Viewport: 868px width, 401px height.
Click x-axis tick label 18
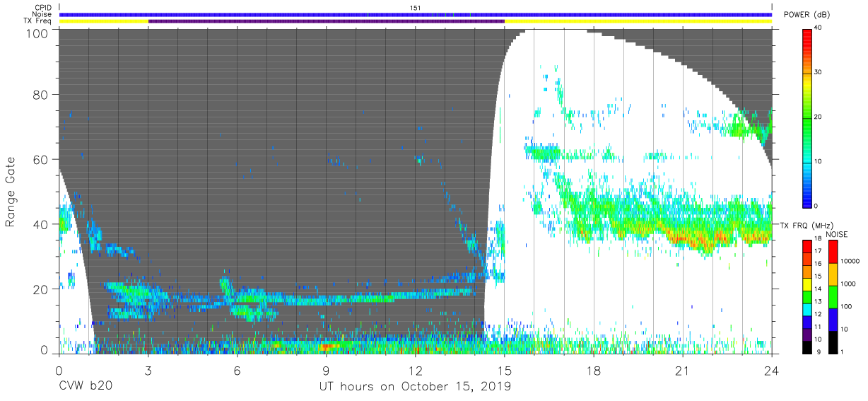tap(593, 371)
